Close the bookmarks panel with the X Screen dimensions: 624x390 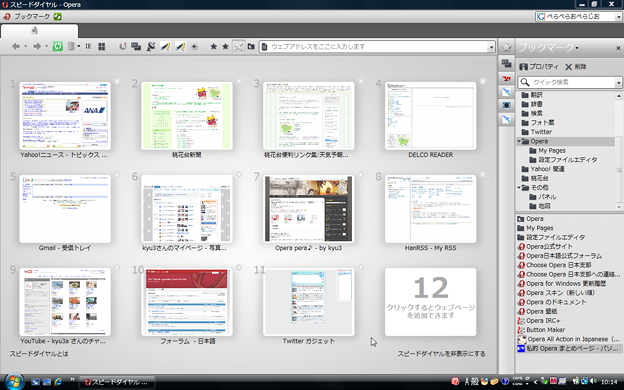point(618,48)
